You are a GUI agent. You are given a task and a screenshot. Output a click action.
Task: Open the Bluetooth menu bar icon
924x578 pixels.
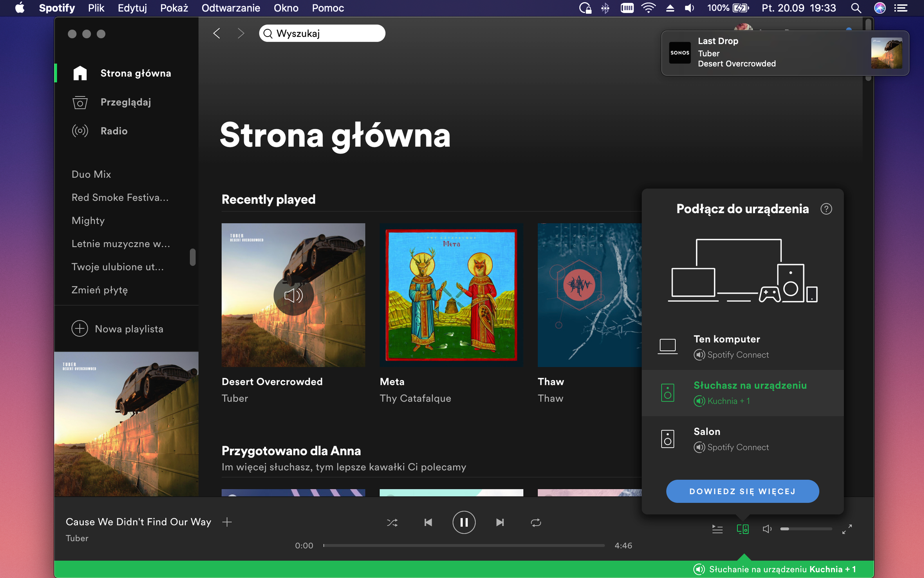coord(605,8)
